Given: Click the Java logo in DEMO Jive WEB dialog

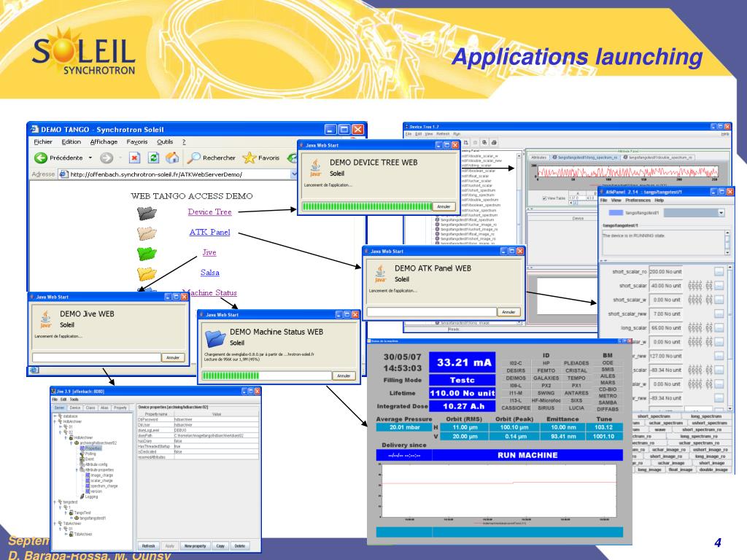Looking at the screenshot, I should click(x=45, y=319).
